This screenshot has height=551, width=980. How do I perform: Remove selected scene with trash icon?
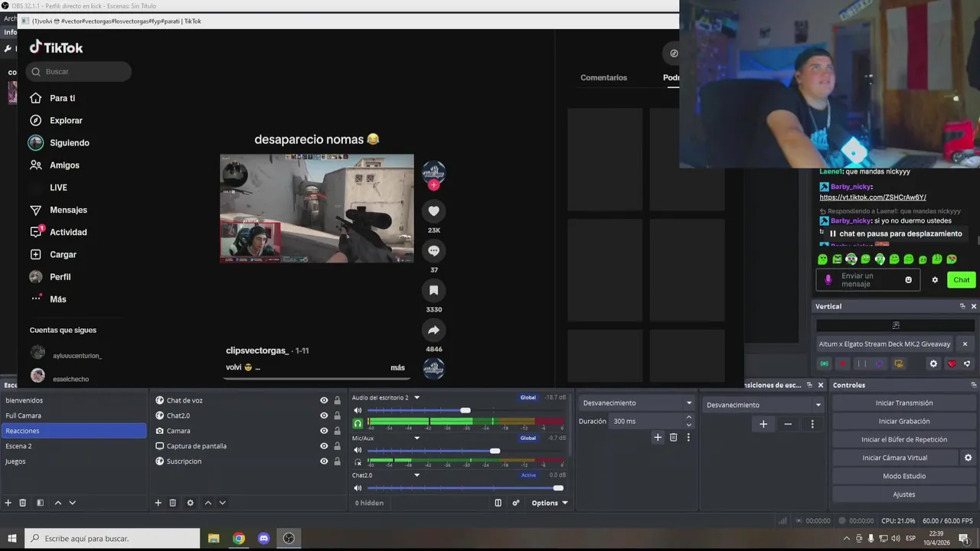click(x=23, y=503)
